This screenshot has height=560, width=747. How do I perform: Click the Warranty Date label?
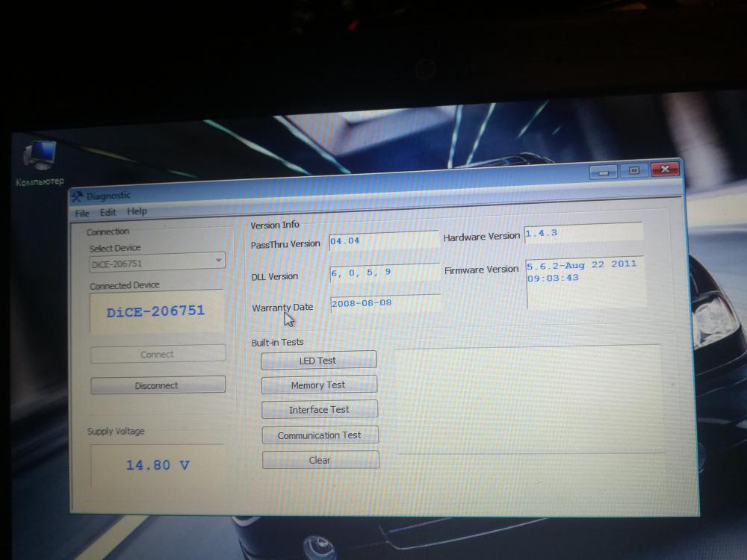pos(282,308)
